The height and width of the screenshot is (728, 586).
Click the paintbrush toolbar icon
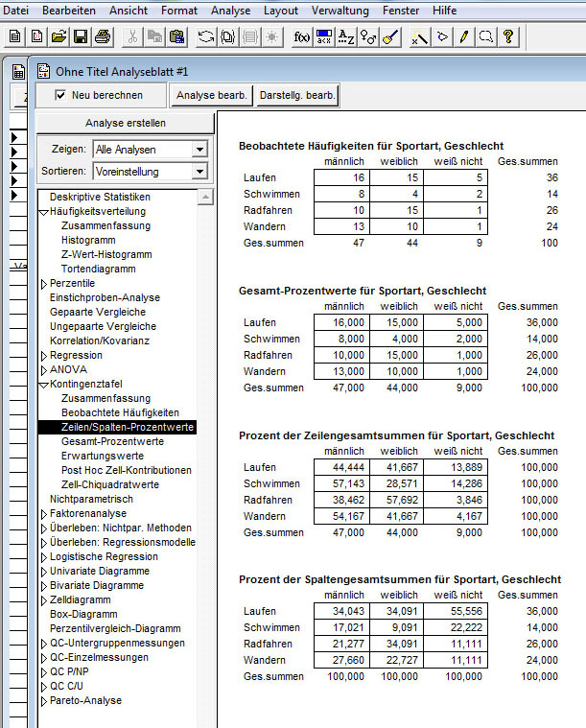pyautogui.click(x=390, y=36)
